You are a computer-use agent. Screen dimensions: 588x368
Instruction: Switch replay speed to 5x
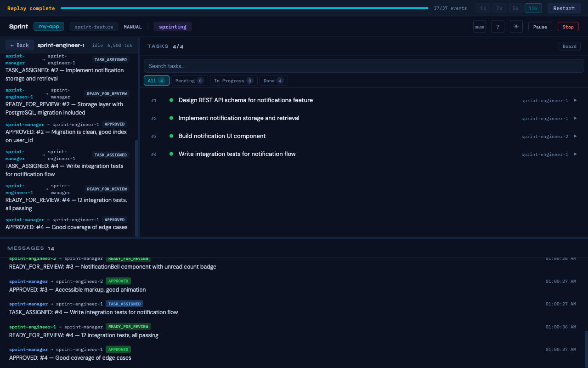[515, 8]
